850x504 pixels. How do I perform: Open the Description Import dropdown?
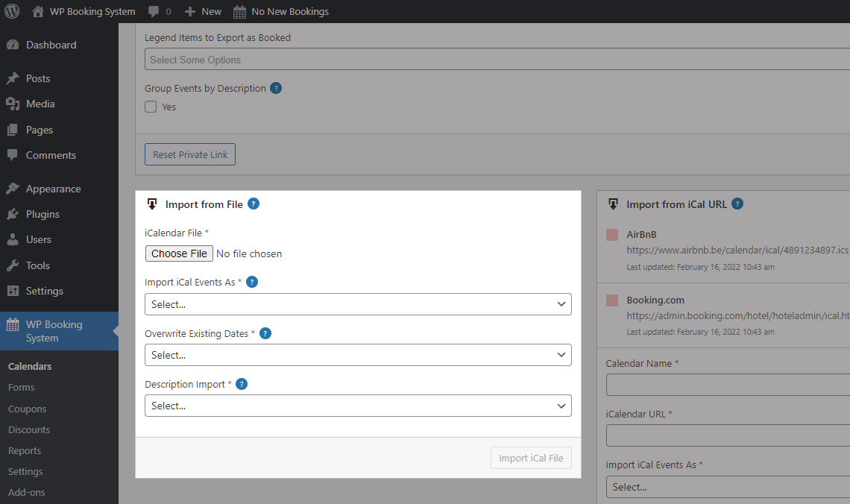pos(358,406)
